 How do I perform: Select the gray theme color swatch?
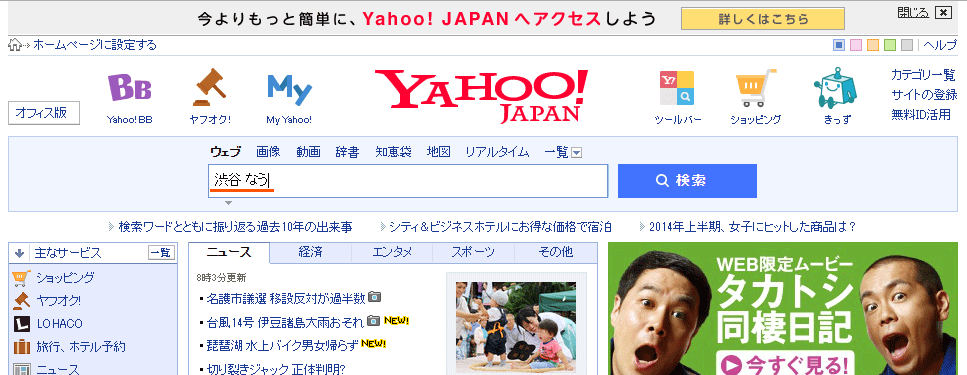pyautogui.click(x=907, y=45)
